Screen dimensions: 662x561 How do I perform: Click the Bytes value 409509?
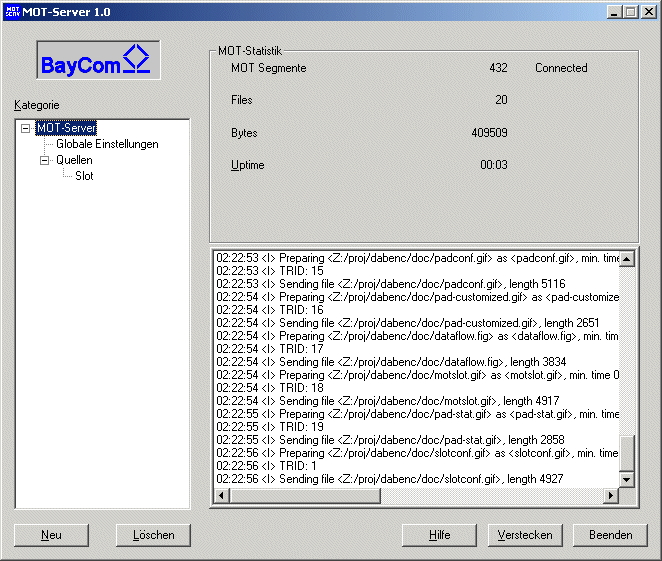tap(489, 133)
